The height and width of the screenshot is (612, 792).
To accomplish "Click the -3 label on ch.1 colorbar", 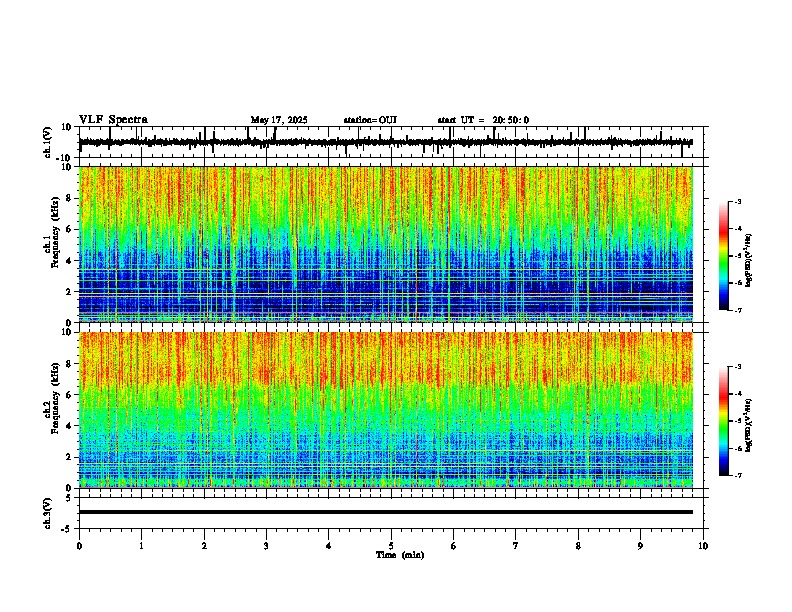I will tap(737, 202).
